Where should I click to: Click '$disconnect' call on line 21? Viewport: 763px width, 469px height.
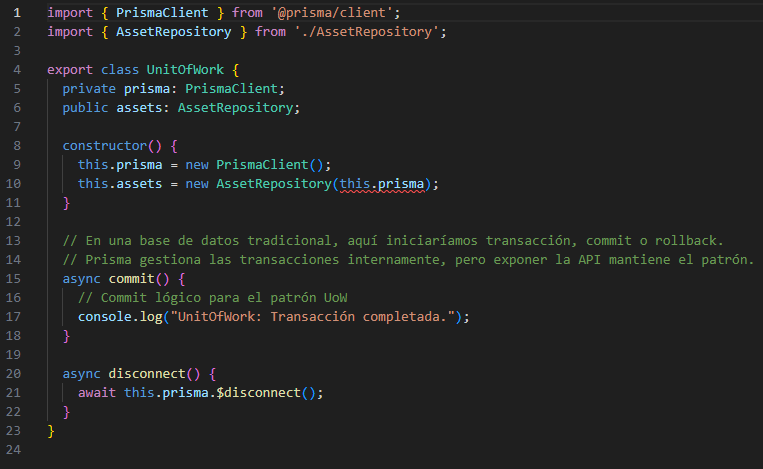258,392
